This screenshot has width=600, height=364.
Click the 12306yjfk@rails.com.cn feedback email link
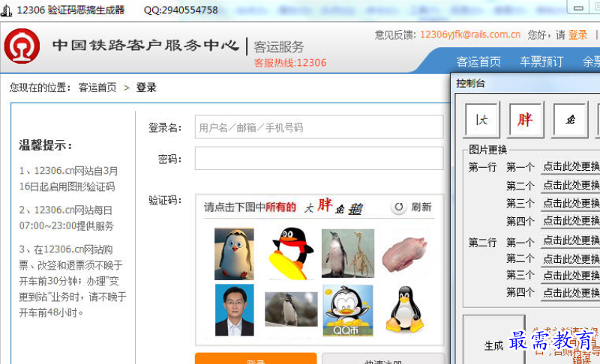pos(470,34)
